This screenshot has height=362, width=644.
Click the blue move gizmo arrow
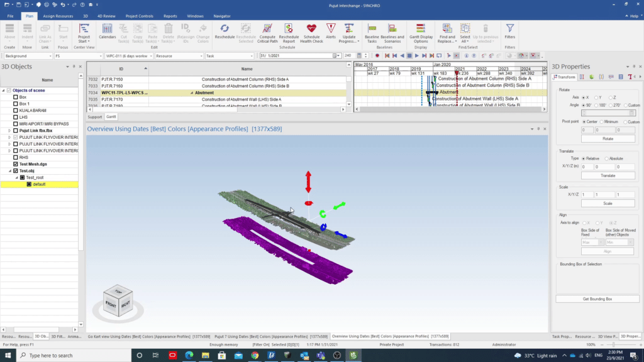341,235
